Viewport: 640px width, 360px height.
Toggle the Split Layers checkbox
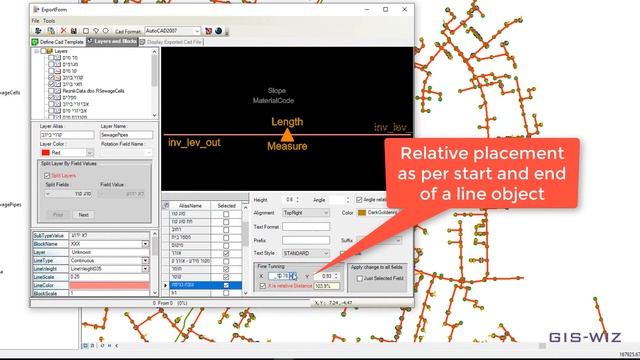click(x=47, y=176)
